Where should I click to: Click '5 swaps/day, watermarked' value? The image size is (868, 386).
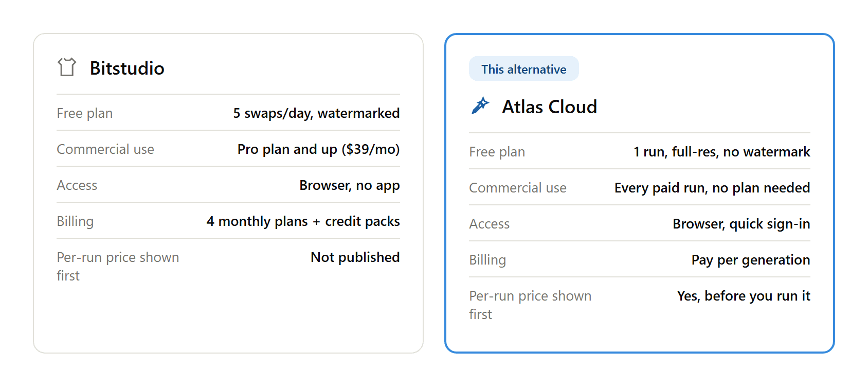click(x=316, y=113)
